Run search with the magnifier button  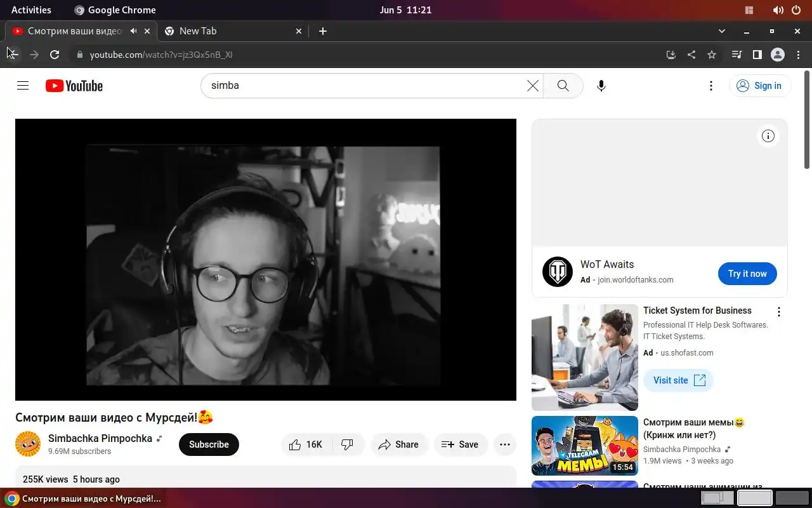(563, 86)
